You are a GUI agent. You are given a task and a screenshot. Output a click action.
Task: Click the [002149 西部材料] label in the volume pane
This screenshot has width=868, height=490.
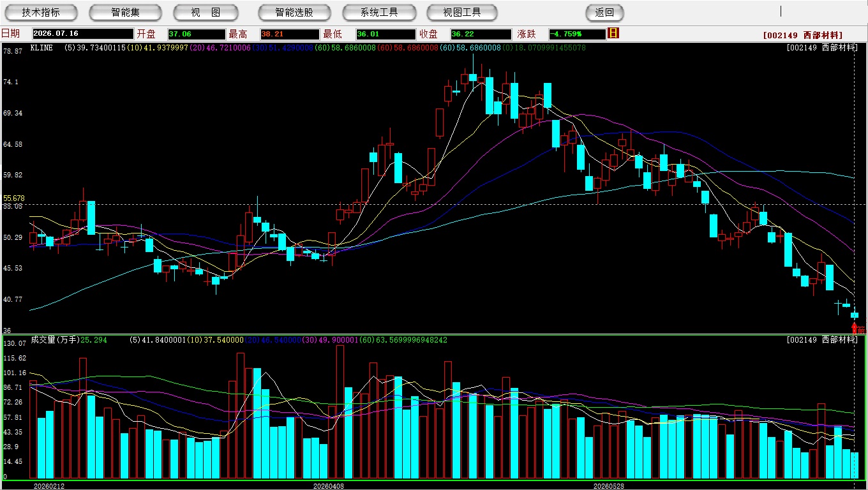coord(822,339)
